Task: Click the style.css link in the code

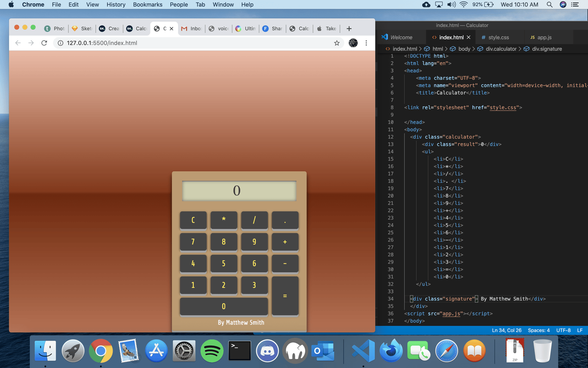Action: tap(503, 107)
